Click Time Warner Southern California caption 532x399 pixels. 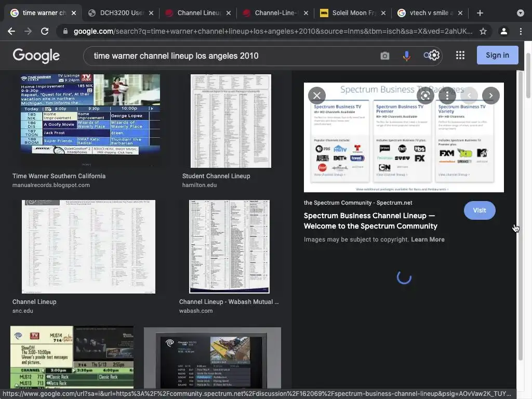click(59, 176)
